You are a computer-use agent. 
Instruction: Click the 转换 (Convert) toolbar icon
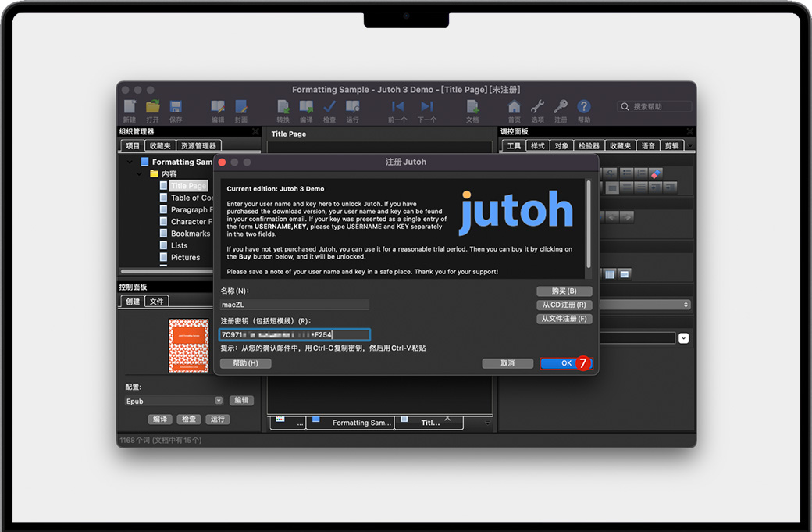pyautogui.click(x=283, y=107)
